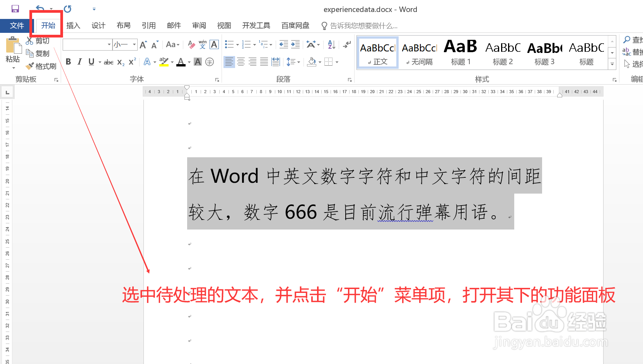Switch to the 插入 ribbon tab
This screenshot has height=364, width=643.
coord(73,26)
